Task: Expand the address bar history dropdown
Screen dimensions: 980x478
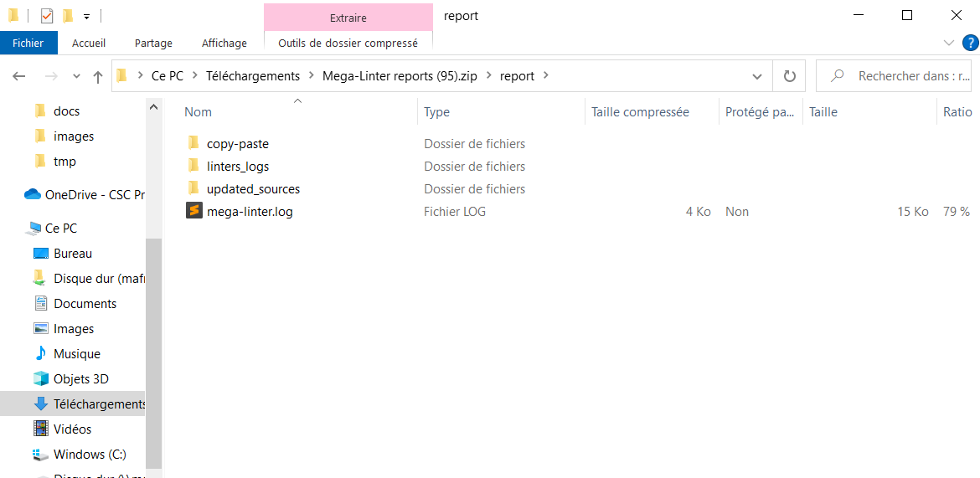Action: (756, 76)
